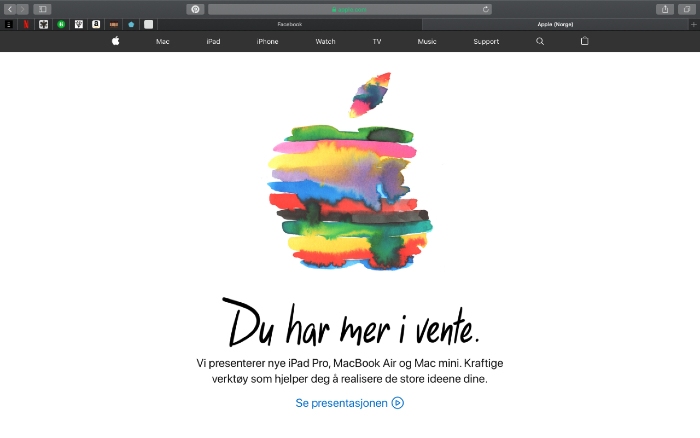Switch to the Facebook tab
Viewport: 700px width, 438px height.
(290, 25)
